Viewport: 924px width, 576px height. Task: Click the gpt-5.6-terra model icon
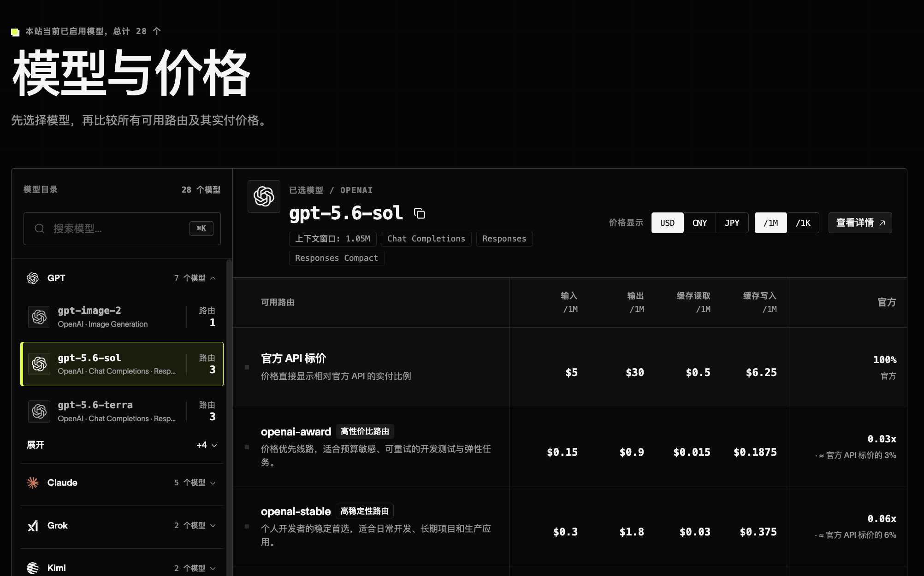39,411
